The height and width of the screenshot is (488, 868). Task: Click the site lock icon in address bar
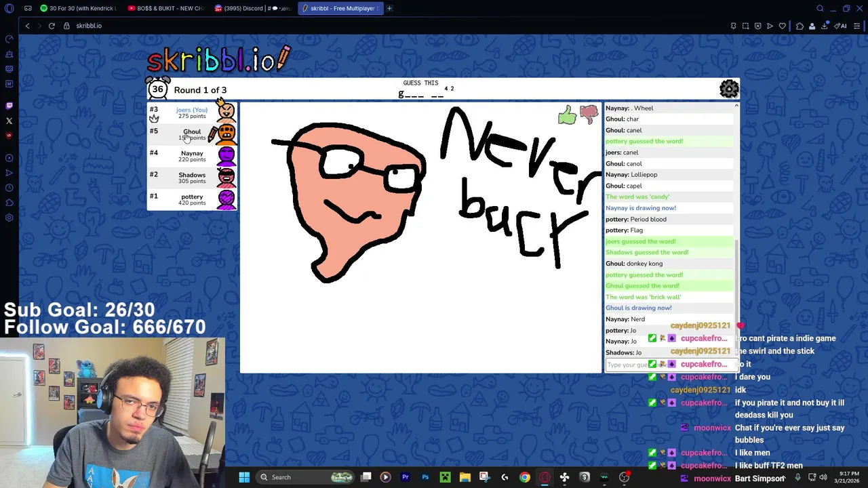pyautogui.click(x=66, y=26)
